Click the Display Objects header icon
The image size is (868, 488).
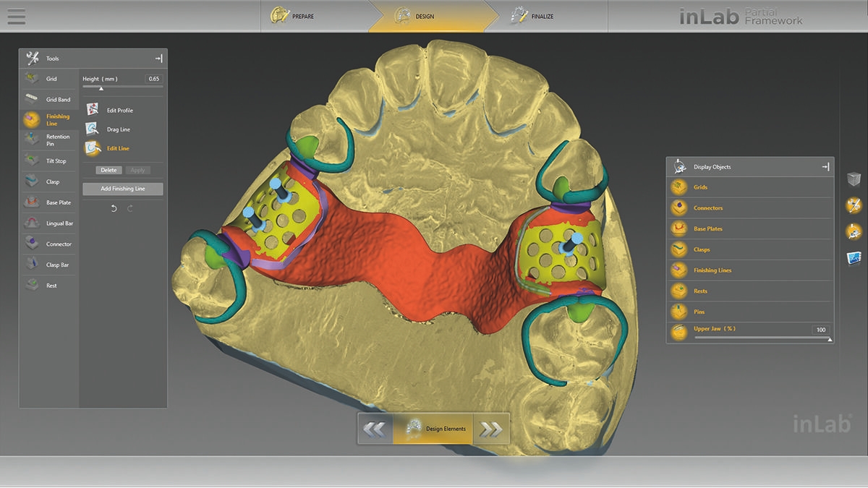[x=679, y=167]
